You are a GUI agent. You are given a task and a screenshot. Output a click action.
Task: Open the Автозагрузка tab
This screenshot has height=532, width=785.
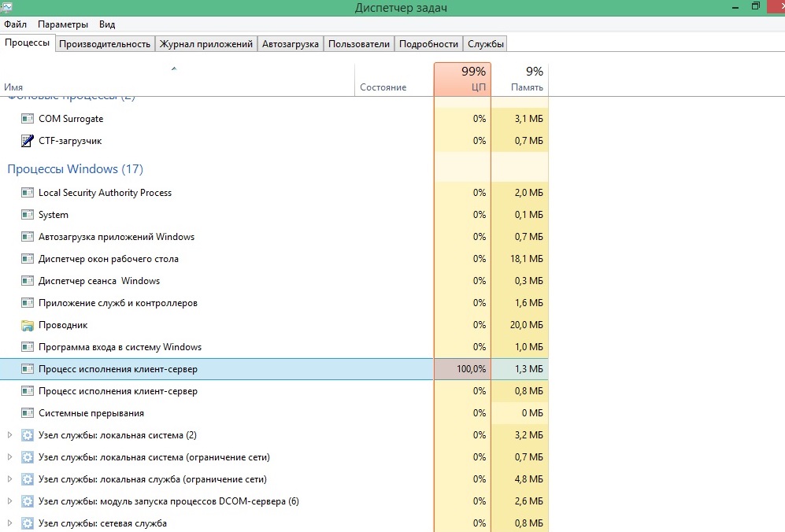pyautogui.click(x=291, y=44)
